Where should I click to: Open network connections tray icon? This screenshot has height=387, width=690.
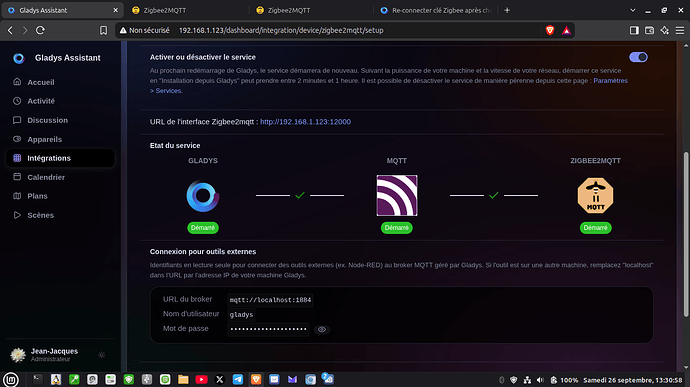(527, 380)
